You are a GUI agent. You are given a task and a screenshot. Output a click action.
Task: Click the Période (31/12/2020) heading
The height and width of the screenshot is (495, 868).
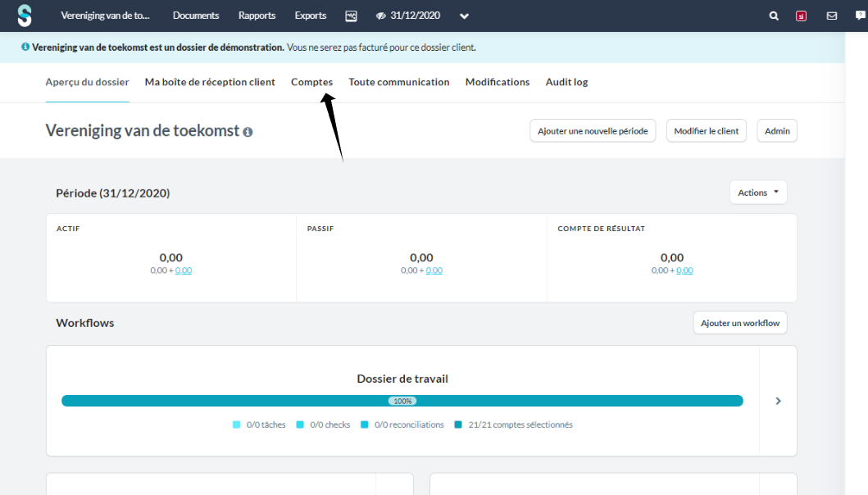click(113, 193)
